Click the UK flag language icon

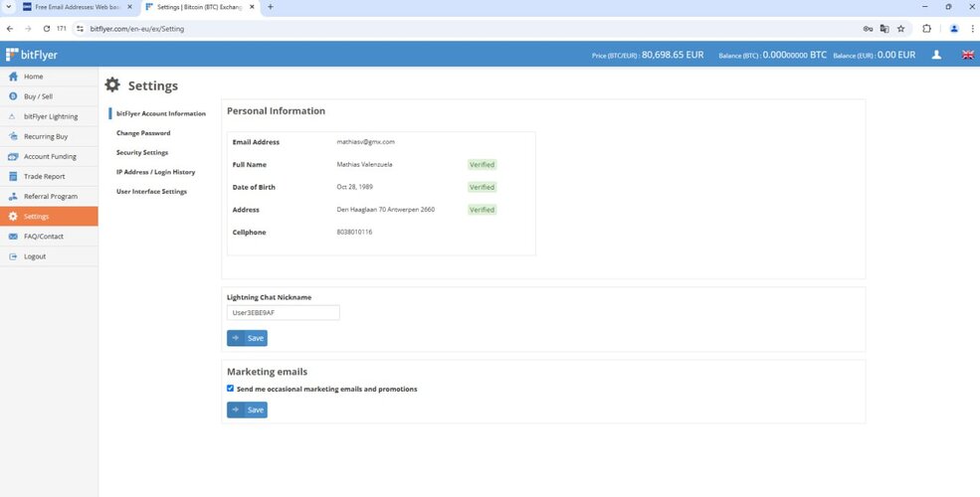point(967,55)
